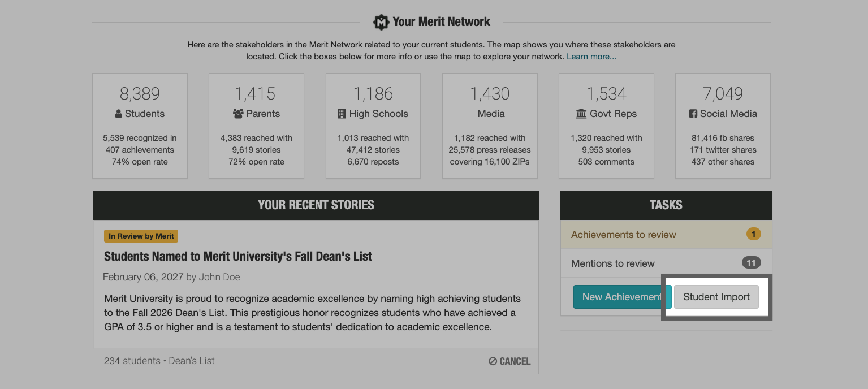Click the 7,049 Social Media number
Viewport: 868px width, 389px height.
click(723, 94)
